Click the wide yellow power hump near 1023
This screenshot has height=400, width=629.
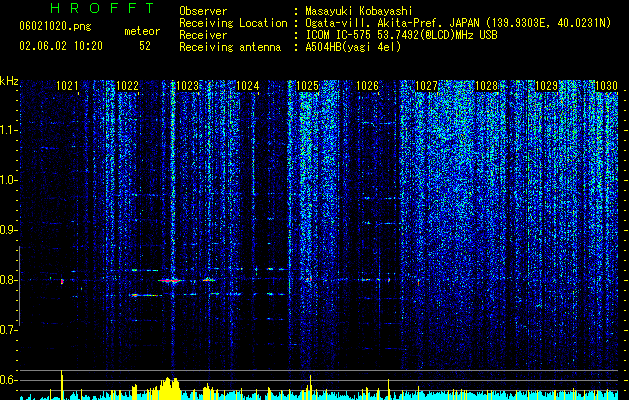(169, 388)
